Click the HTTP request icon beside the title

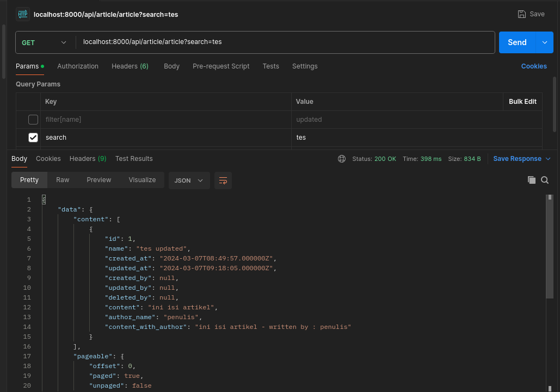(x=22, y=14)
